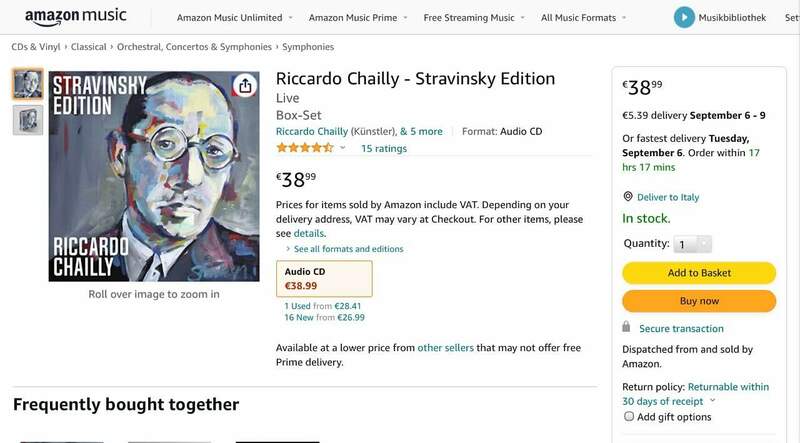Viewport: 800px width, 443px height.
Task: Follow the other sellers link
Action: pos(445,347)
